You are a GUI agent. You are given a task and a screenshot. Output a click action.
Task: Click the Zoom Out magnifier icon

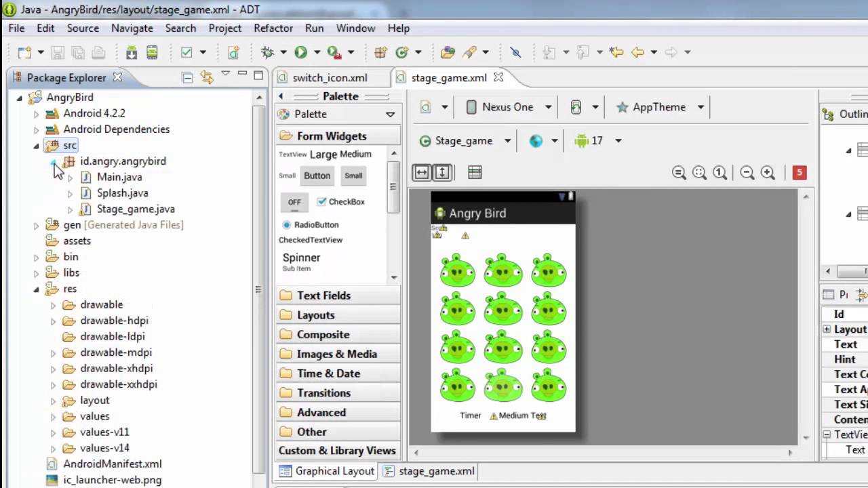click(x=747, y=173)
